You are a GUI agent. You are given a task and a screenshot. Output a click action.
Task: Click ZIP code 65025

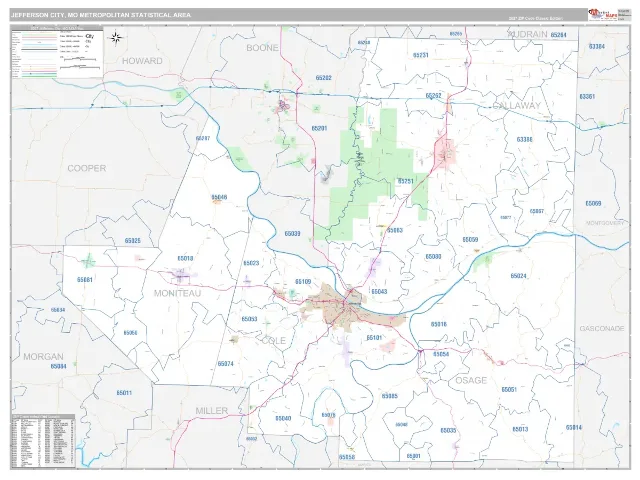(133, 241)
